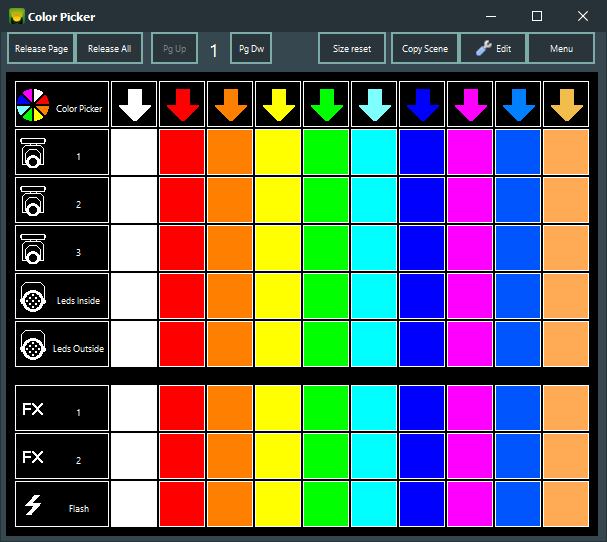Viewport: 607px width, 542px height.
Task: Select the Leds Inside fixture icon
Action: (x=34, y=297)
